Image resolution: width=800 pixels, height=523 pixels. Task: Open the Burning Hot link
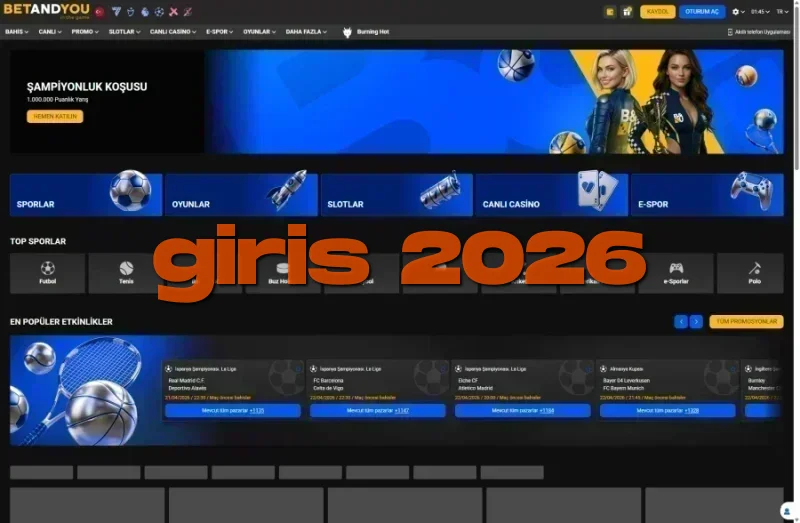373,32
